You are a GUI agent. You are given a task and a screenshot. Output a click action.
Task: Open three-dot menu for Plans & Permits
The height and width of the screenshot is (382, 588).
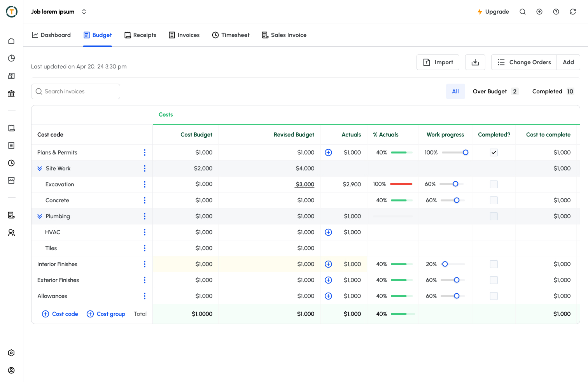[x=145, y=152]
